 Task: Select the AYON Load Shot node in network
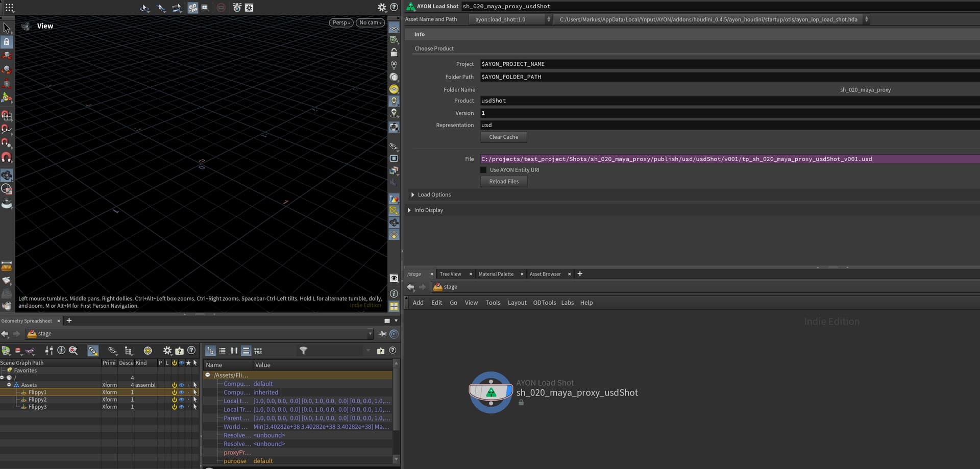pos(491,392)
